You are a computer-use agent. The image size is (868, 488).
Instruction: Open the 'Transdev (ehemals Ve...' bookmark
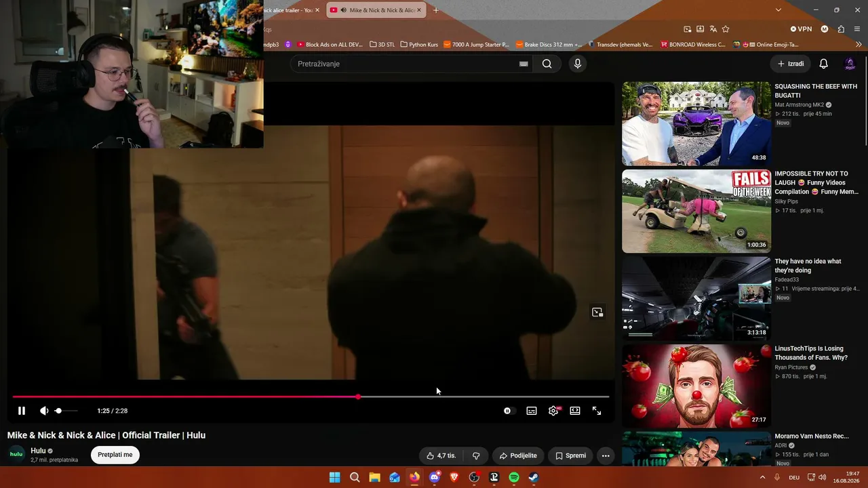point(620,45)
